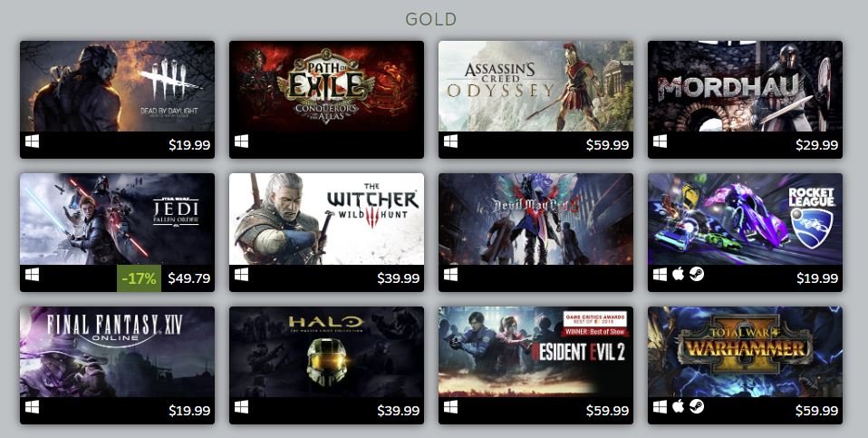
Task: Click the SteamOS icon under Rocket League
Action: click(x=697, y=274)
